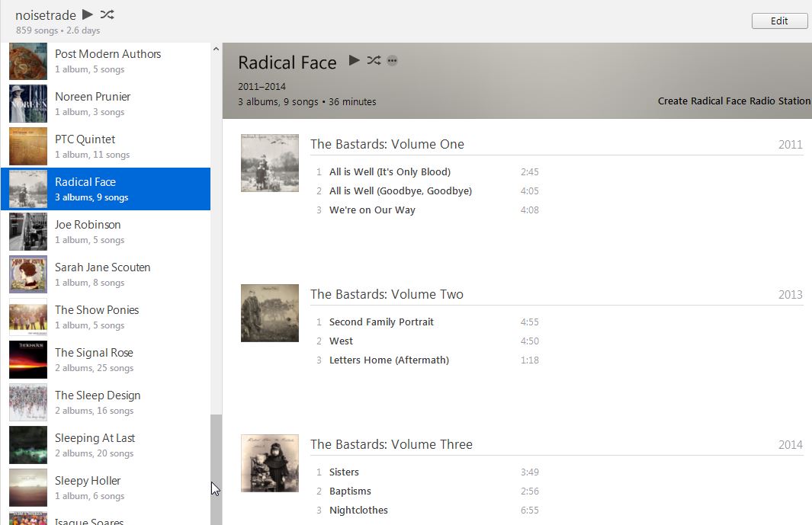This screenshot has height=525, width=812.
Task: Click The Signal Rose sunset thumbnail
Action: click(28, 360)
